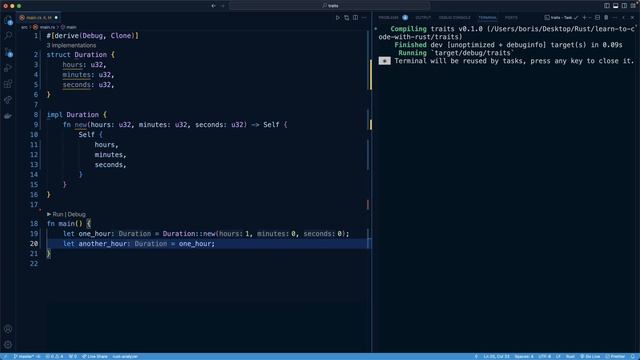
Task: Change Spaces: 4 indentation setting
Action: tap(524, 356)
